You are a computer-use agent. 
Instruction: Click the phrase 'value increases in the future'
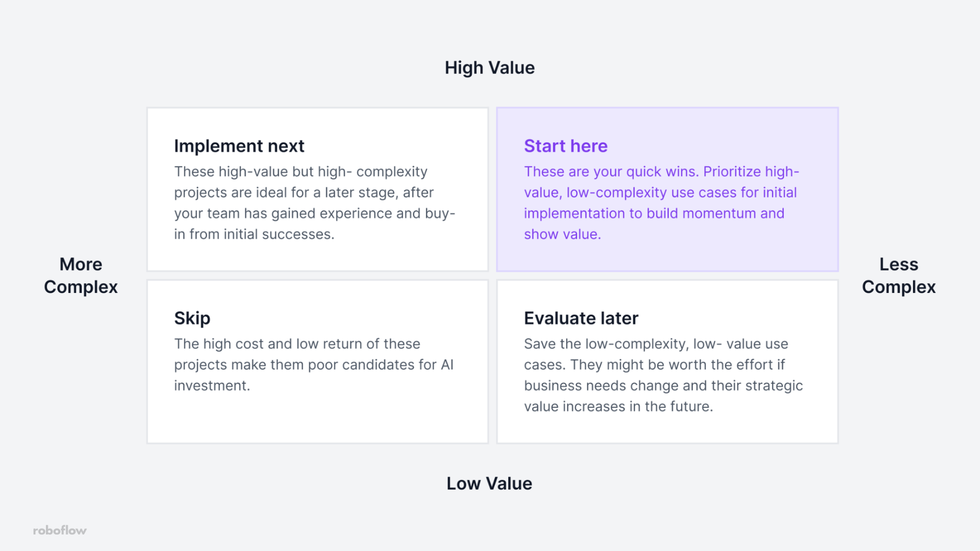coord(618,406)
